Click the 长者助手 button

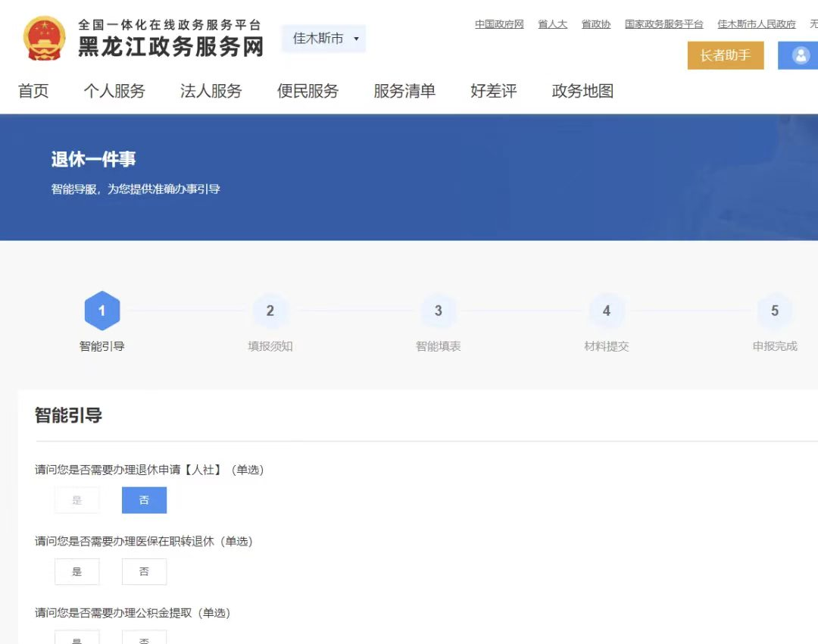pos(725,55)
